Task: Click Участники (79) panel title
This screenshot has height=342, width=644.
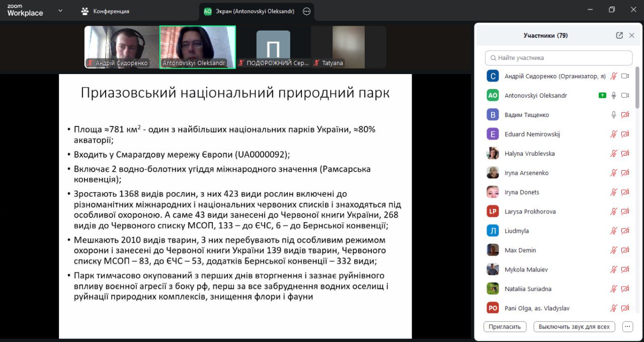Action: click(545, 35)
